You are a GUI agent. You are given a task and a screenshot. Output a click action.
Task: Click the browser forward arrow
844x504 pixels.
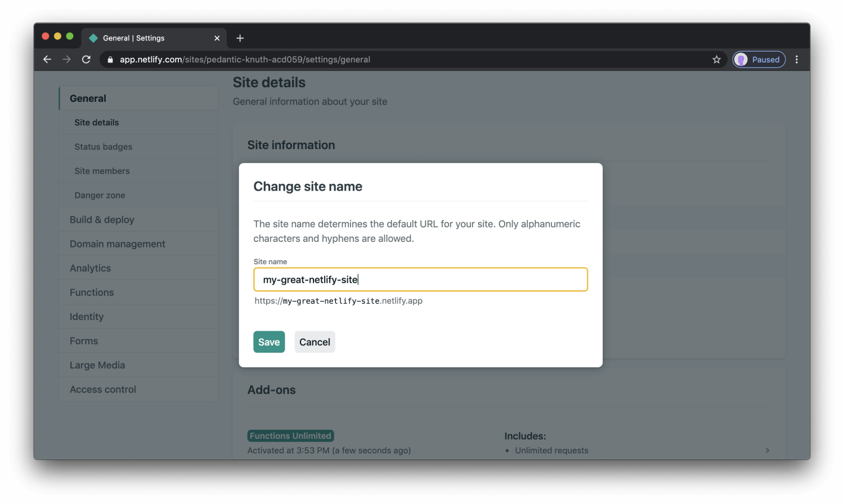click(x=66, y=60)
